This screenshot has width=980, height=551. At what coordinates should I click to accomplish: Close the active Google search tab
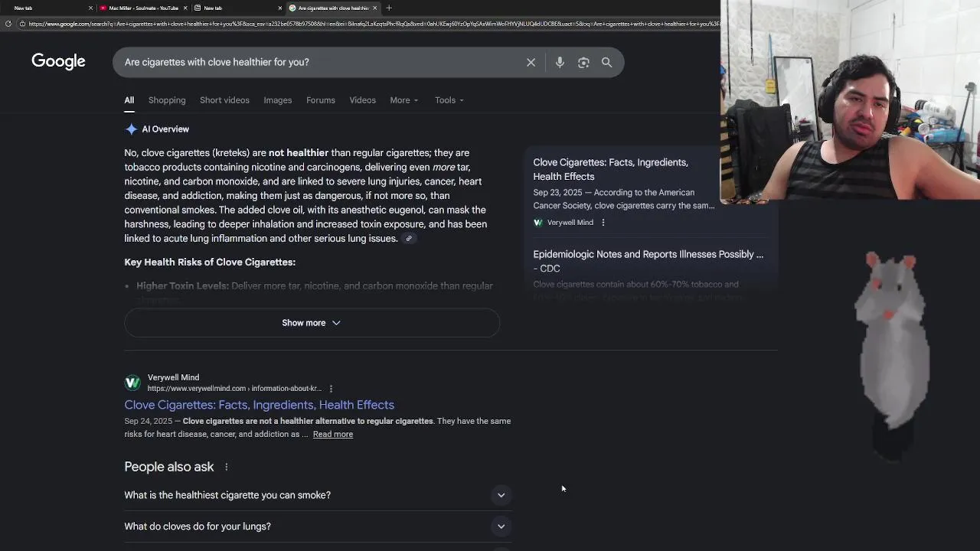(x=374, y=8)
